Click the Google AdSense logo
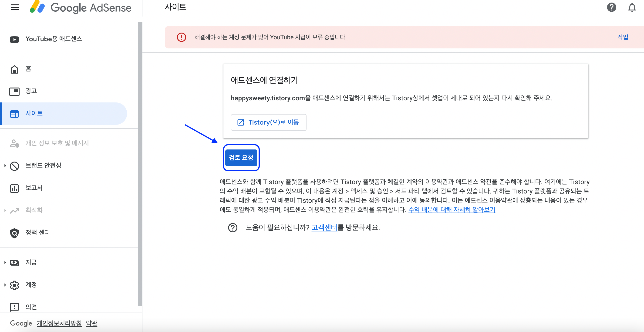Viewport: 644px width, 332px height. tap(81, 7)
